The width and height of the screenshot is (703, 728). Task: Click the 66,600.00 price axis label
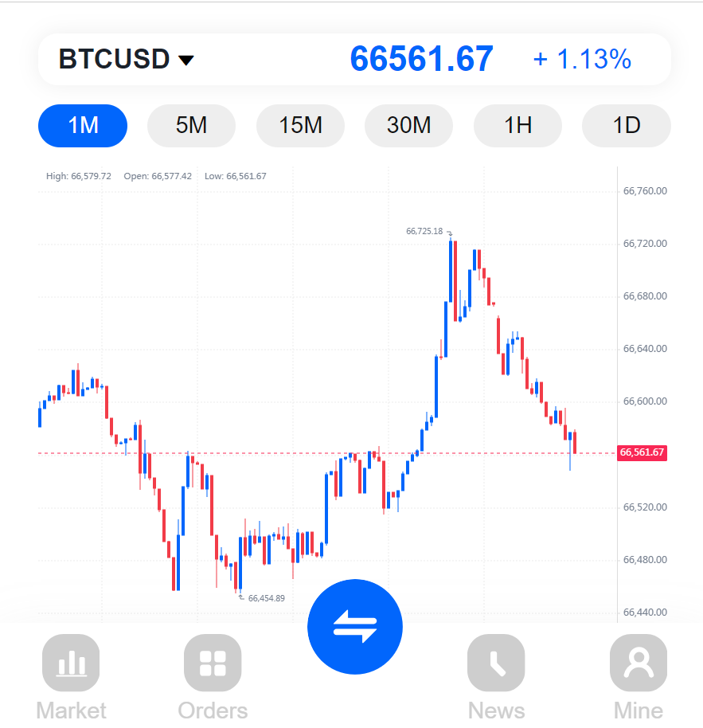645,401
